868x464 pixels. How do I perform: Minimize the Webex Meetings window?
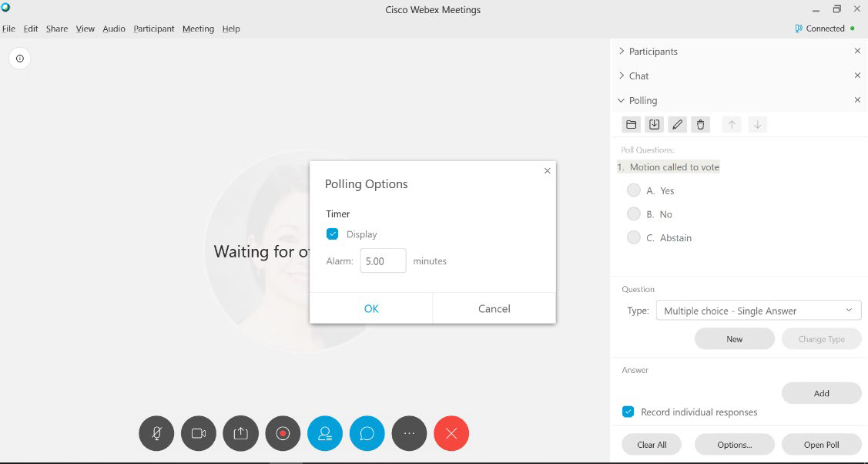[816, 10]
